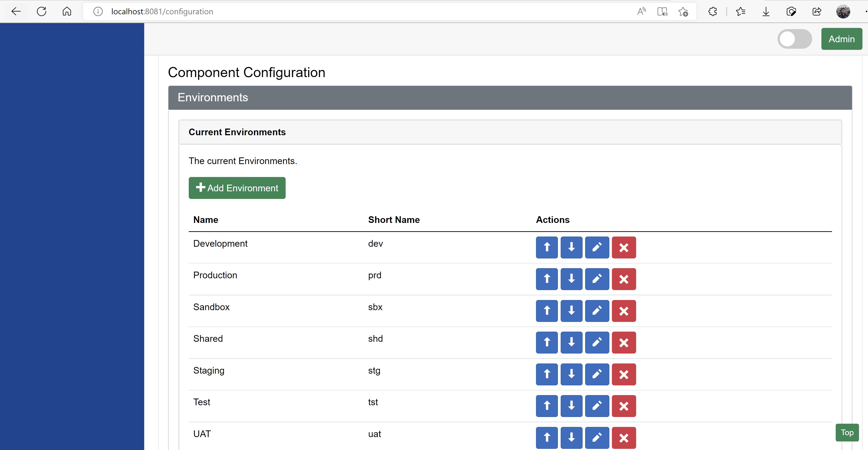868x450 pixels.
Task: Open the browser favorites dropdown
Action: point(740,11)
